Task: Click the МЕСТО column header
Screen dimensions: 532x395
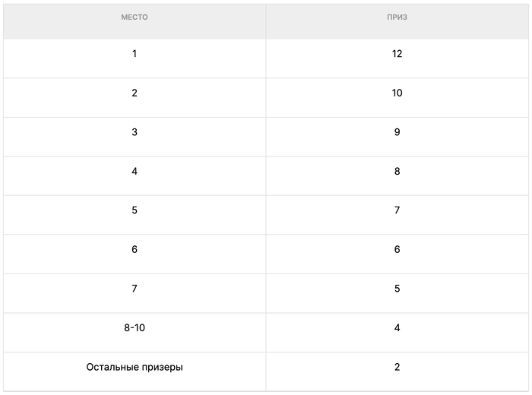Action: tap(135, 17)
